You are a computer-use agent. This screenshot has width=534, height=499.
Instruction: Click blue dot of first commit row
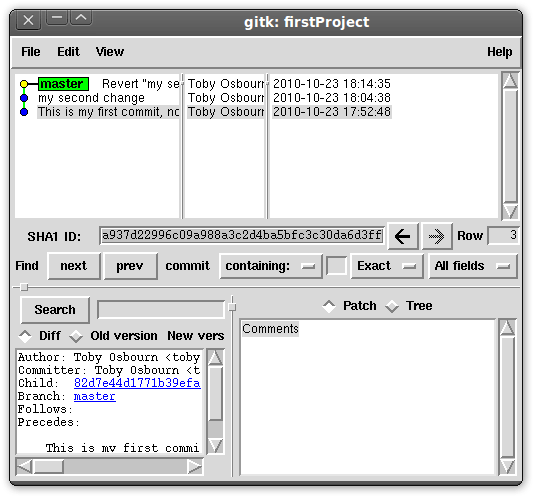[x=24, y=112]
